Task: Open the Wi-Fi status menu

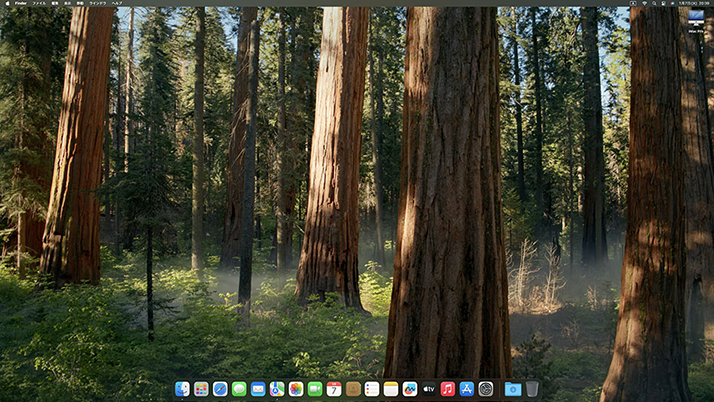Action: [x=644, y=3]
